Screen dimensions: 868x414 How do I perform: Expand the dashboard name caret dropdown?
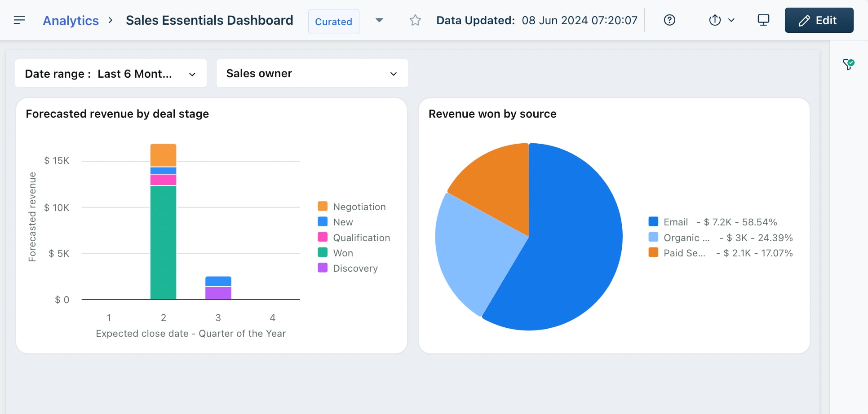379,20
